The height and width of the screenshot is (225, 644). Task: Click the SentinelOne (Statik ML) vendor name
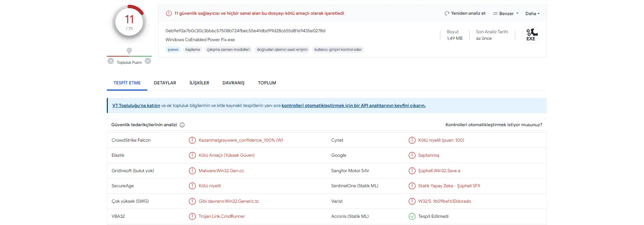coord(355,186)
